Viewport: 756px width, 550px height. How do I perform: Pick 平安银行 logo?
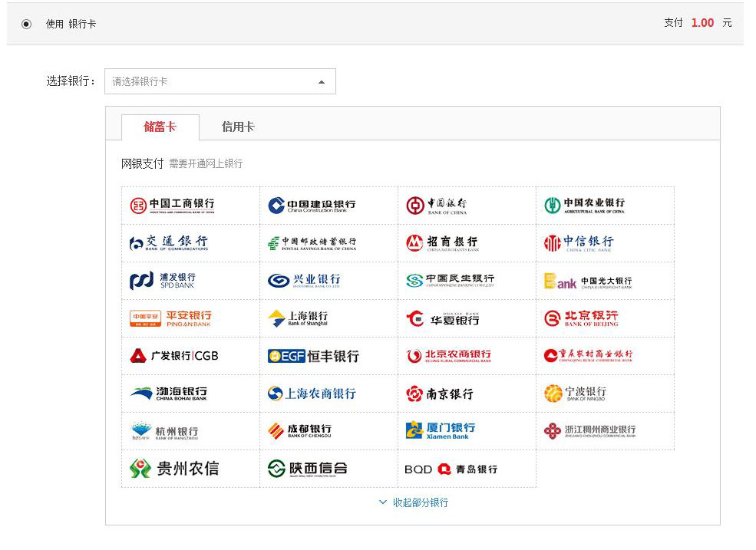point(170,318)
